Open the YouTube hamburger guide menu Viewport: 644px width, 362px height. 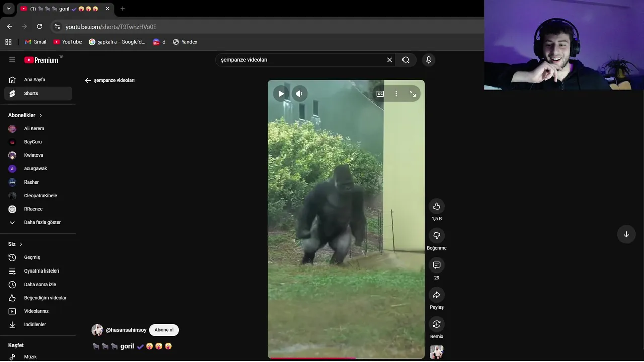(x=12, y=60)
